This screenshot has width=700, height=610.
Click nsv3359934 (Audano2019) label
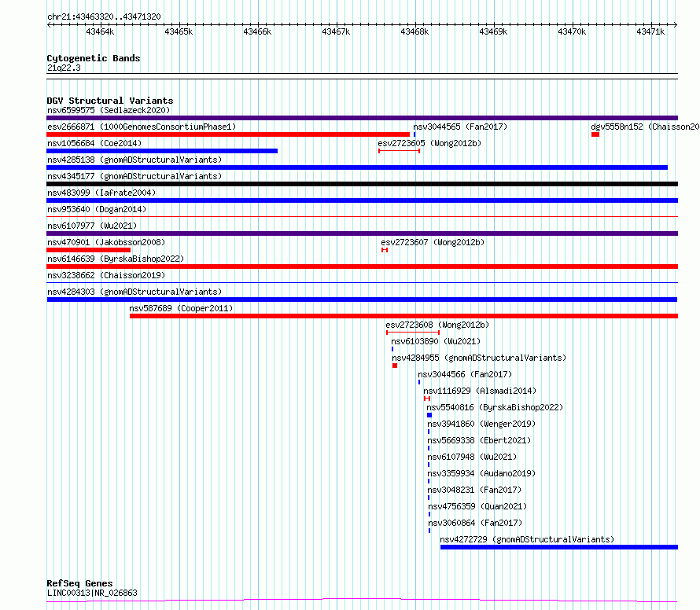(481, 473)
